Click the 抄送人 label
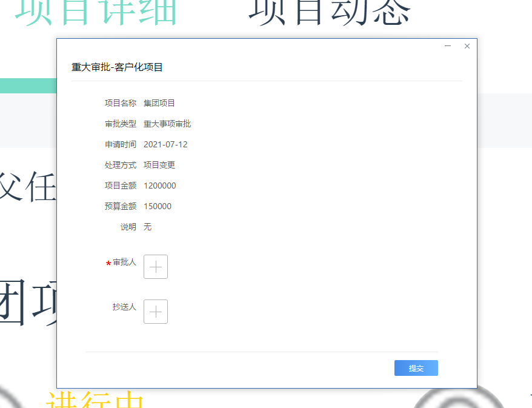 click(x=124, y=307)
